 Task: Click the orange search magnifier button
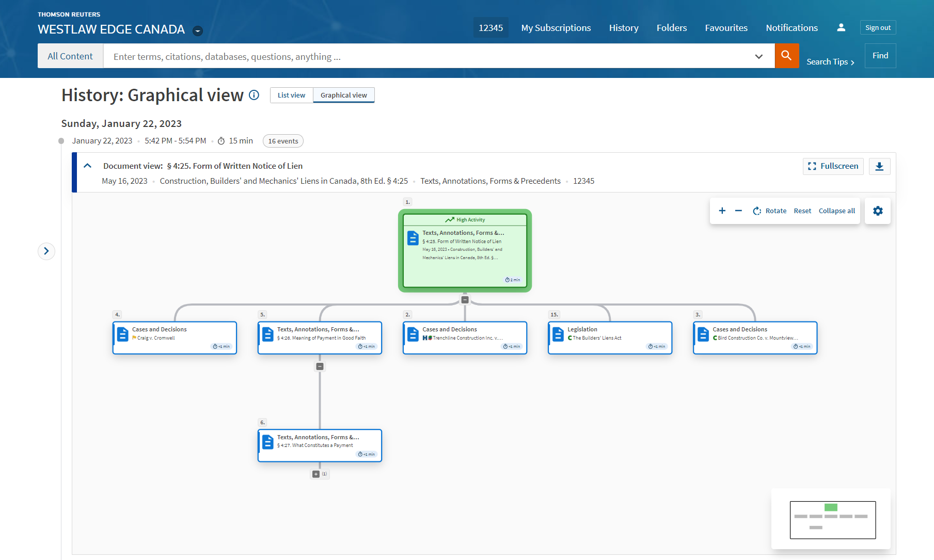pyautogui.click(x=786, y=56)
